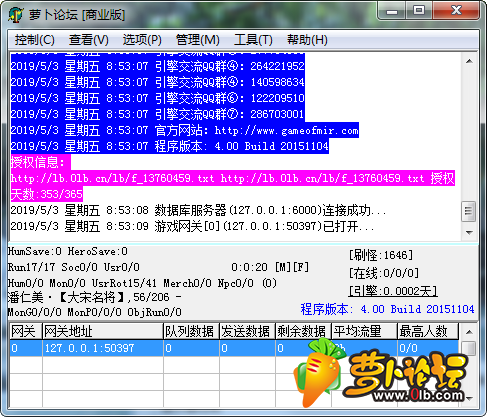Viewport: 487px width, 417px height.
Task: Click the log panel scrollbar thumb
Action: (x=468, y=211)
